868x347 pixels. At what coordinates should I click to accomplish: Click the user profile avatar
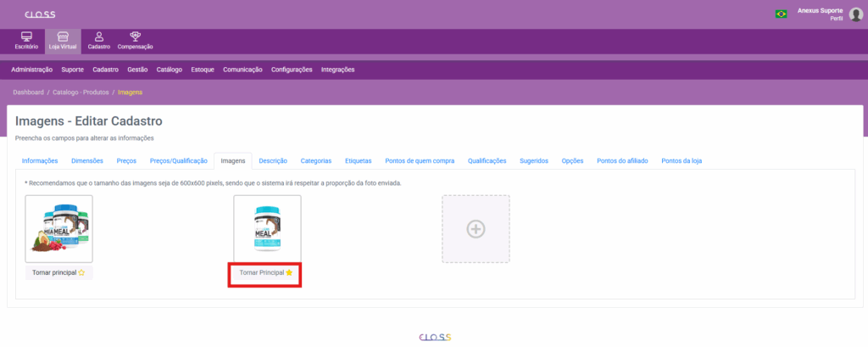856,14
